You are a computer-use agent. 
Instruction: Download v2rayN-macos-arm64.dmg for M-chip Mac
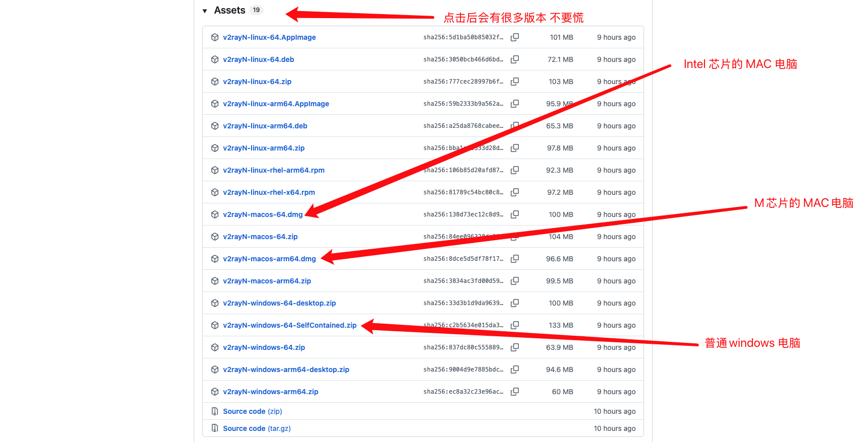click(269, 259)
